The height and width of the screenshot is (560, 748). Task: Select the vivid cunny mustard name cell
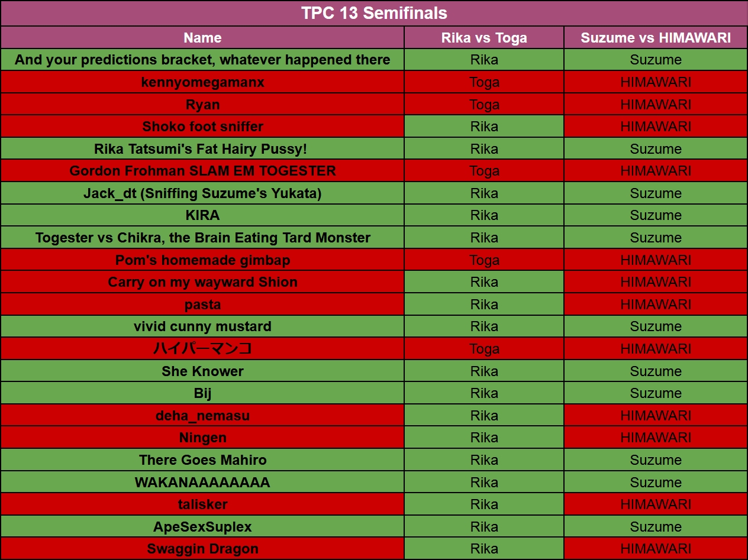(202, 326)
